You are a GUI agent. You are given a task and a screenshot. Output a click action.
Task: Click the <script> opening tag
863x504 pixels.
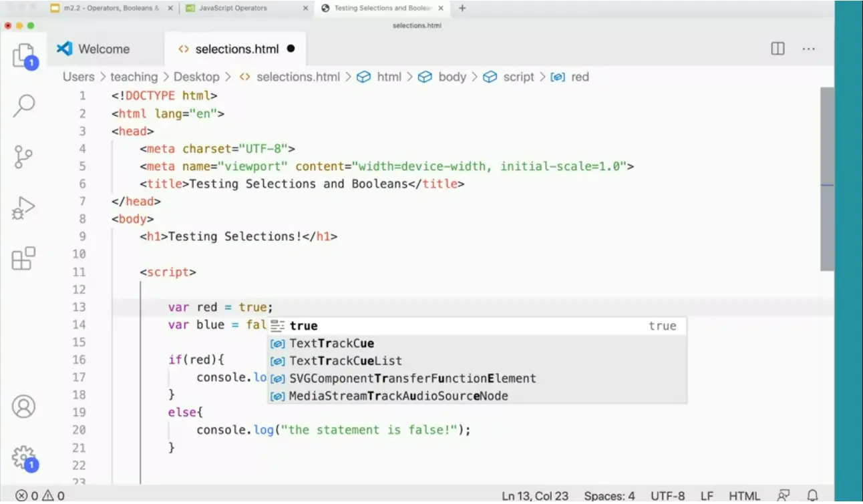168,272
